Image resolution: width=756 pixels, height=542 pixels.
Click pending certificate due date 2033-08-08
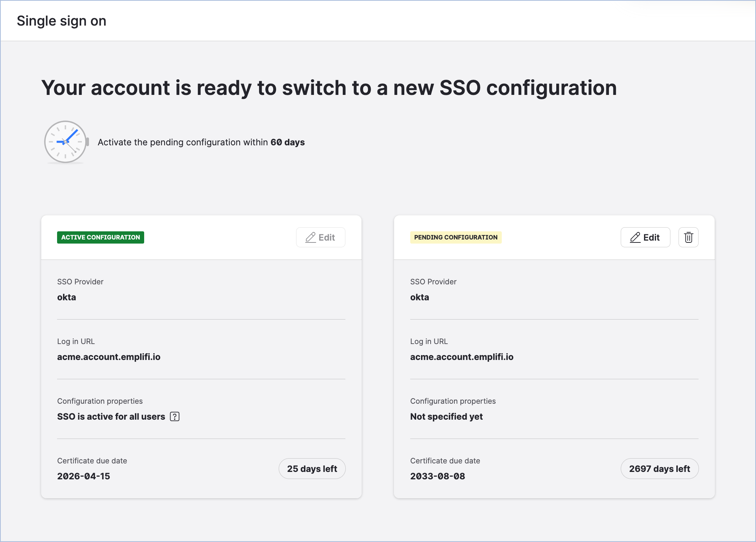[437, 476]
